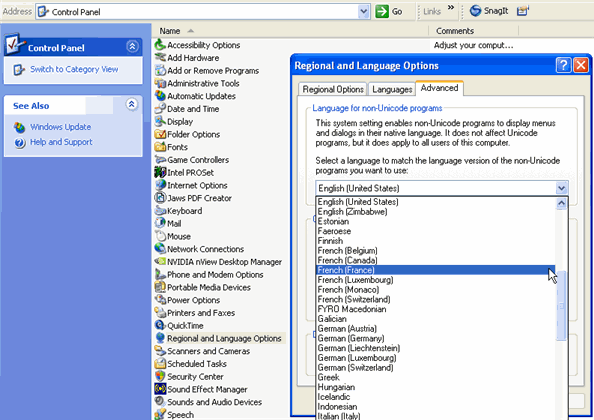The height and width of the screenshot is (420, 594).
Task: Select the Advanced tab
Action: [439, 88]
